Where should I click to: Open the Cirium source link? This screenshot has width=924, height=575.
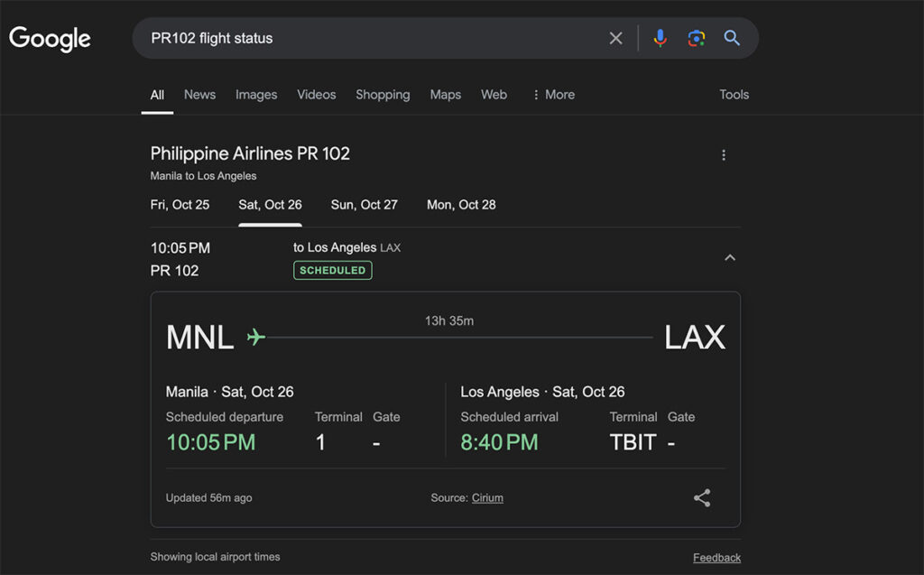(x=487, y=497)
